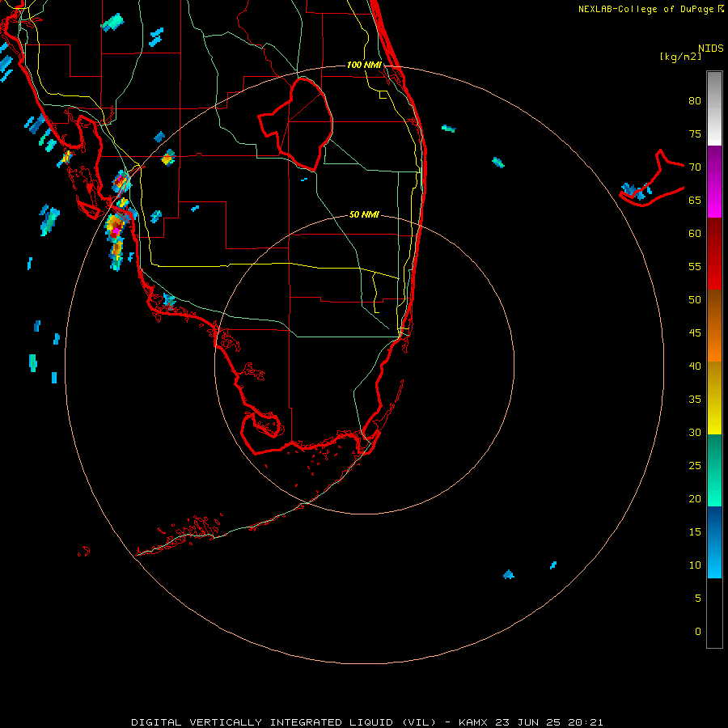Click the intense magenta-core storm cell on the west coast

tap(115, 229)
